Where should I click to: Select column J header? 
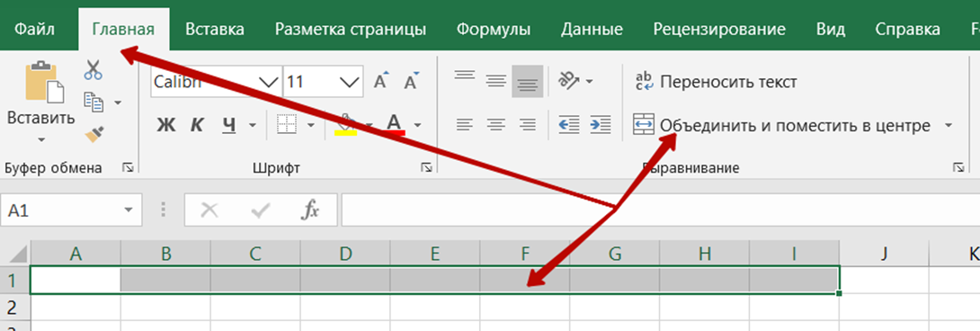click(x=884, y=254)
